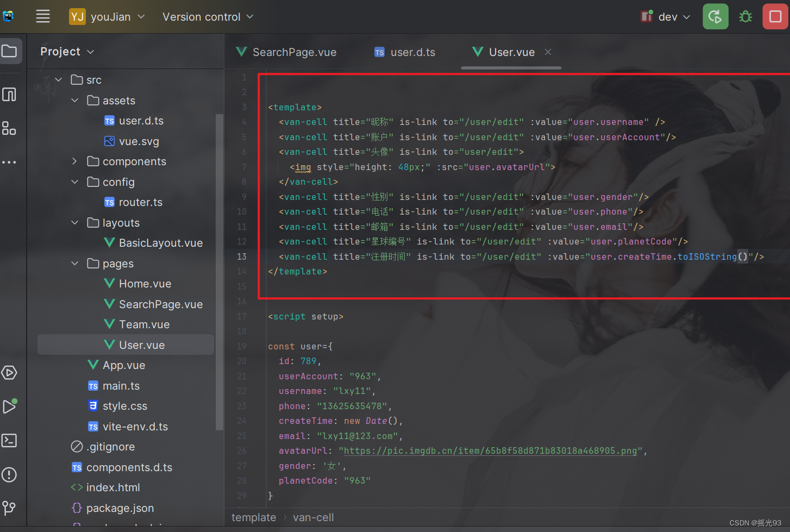790x532 pixels.
Task: Expand the components folder
Action: coord(75,161)
